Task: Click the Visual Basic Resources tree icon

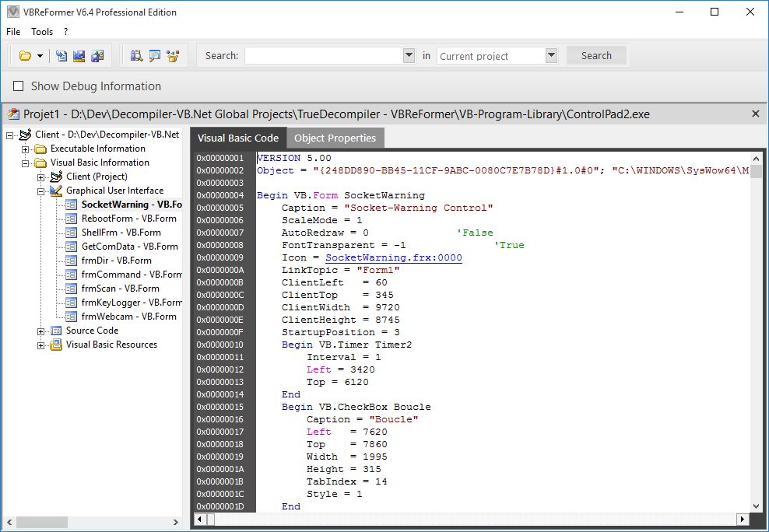Action: click(56, 345)
